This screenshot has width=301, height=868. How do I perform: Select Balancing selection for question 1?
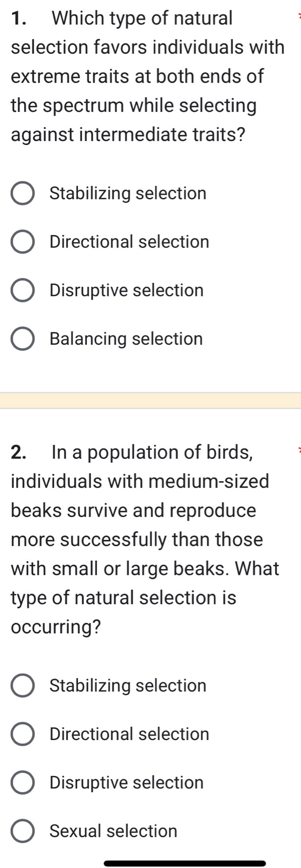[23, 338]
